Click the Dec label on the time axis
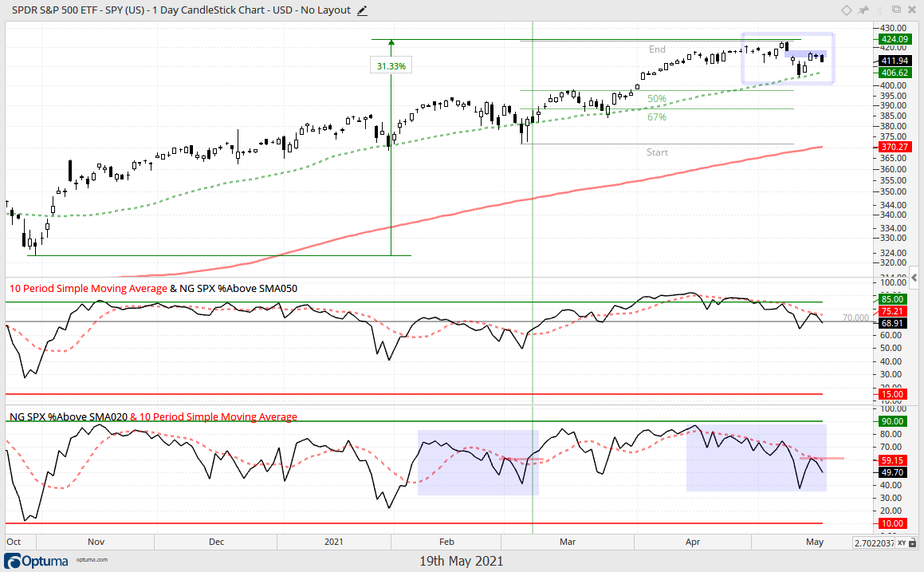 click(216, 542)
